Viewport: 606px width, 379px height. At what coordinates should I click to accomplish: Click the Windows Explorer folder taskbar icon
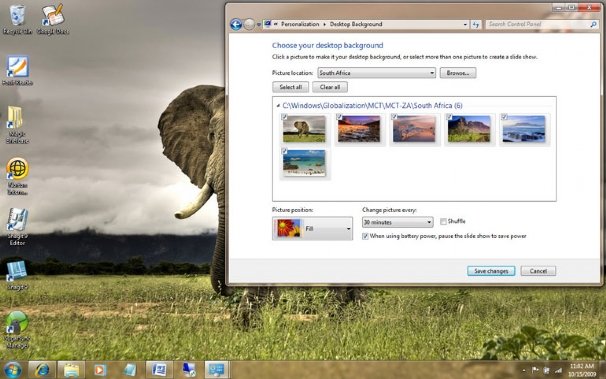[x=71, y=370]
